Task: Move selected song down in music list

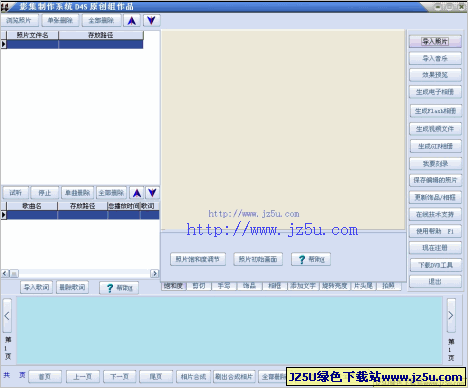Action: pyautogui.click(x=152, y=193)
